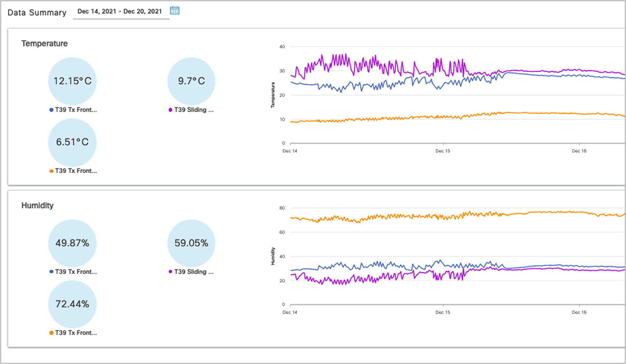Screen dimensions: 626x364
Task: Click the 49.87% humidity circle
Action: pos(72,243)
